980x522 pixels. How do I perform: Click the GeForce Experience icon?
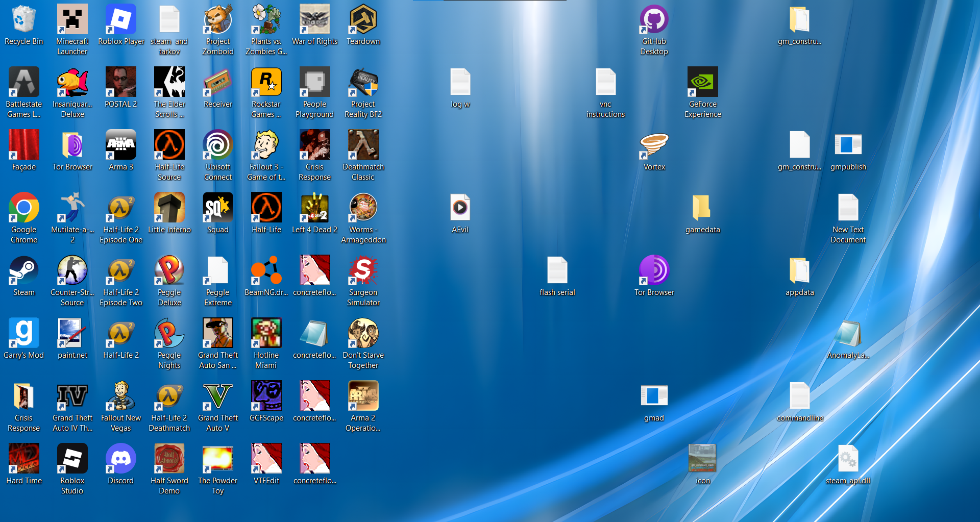[703, 82]
